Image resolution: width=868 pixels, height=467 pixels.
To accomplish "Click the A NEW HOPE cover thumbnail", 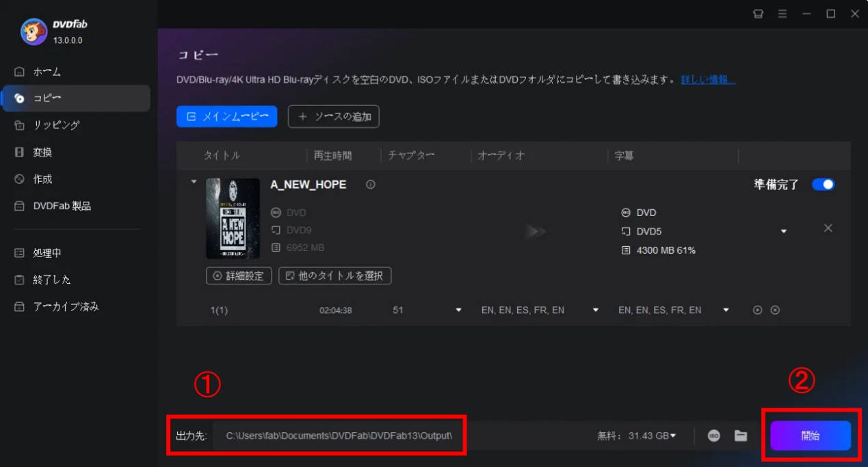I will (233, 219).
